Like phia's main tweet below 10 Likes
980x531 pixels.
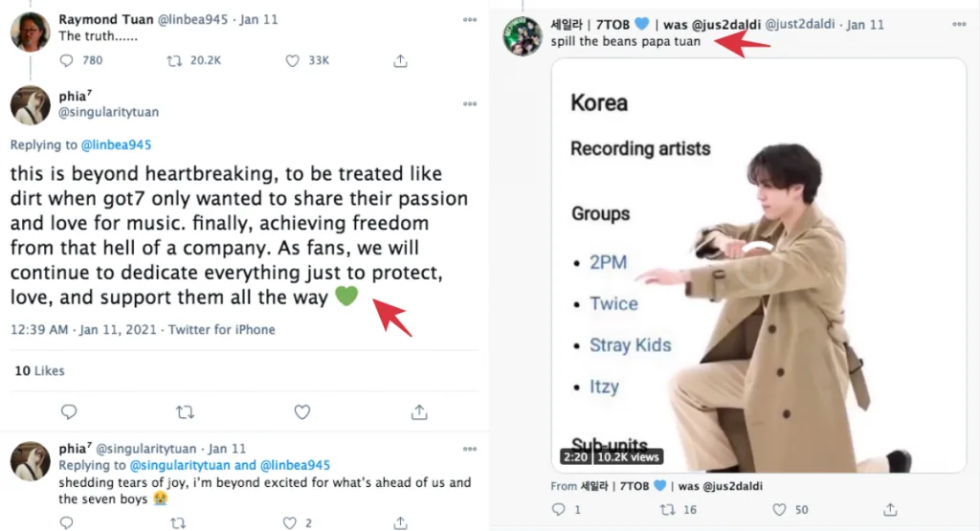pyautogui.click(x=302, y=412)
